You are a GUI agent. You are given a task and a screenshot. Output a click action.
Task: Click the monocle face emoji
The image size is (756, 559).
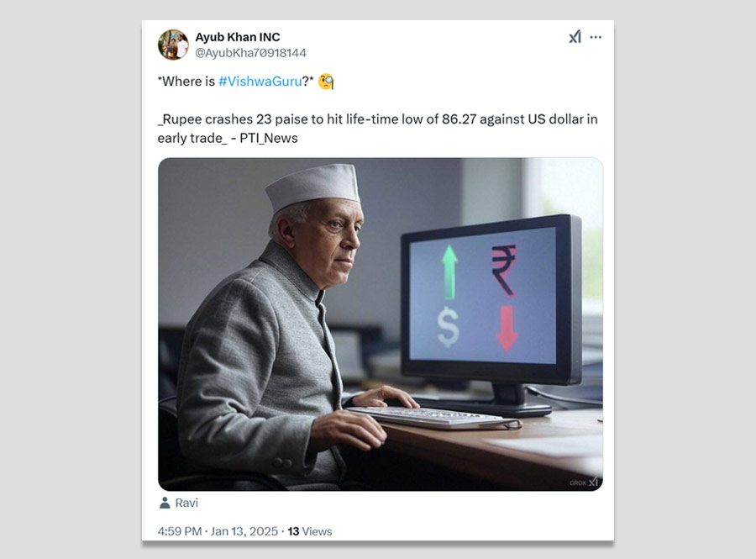(x=326, y=81)
